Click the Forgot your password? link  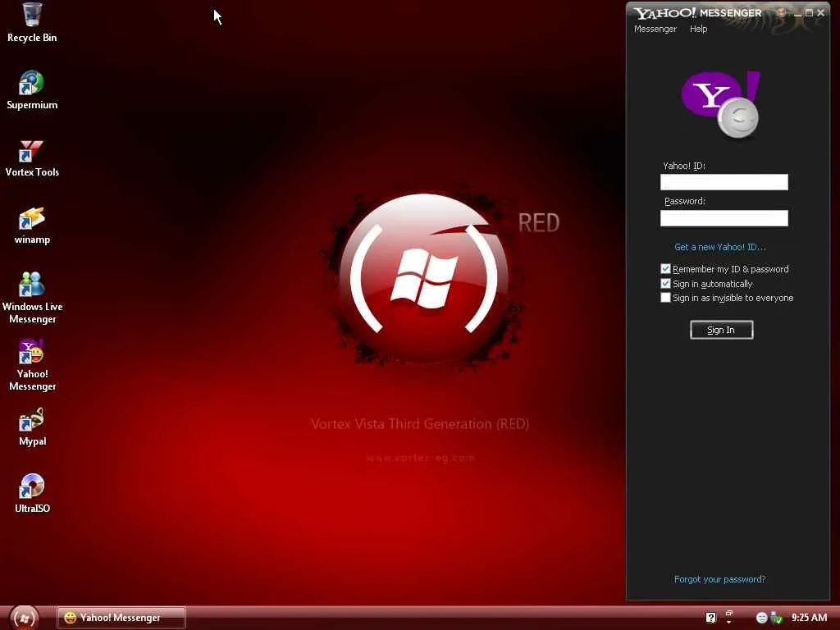click(719, 579)
